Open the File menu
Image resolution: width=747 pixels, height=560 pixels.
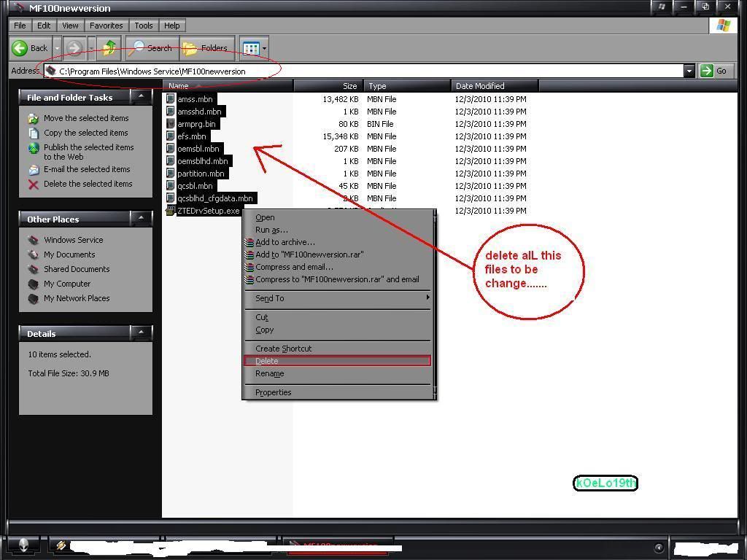20,26
